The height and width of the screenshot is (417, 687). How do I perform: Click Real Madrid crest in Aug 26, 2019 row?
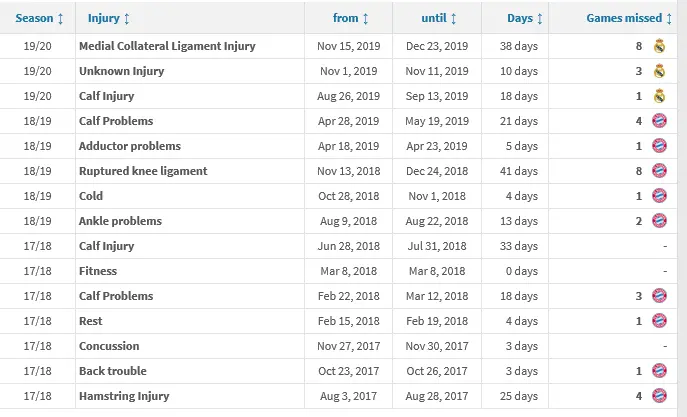tap(659, 96)
